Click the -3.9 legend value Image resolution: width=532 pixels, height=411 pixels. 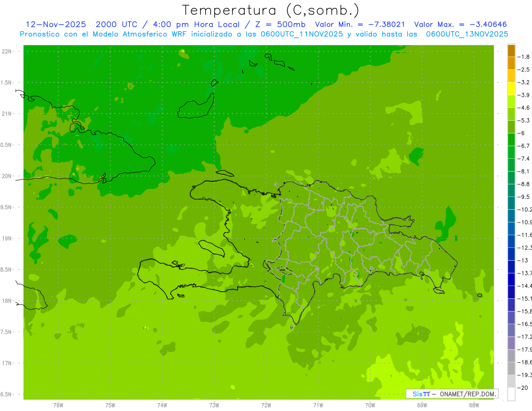click(524, 95)
